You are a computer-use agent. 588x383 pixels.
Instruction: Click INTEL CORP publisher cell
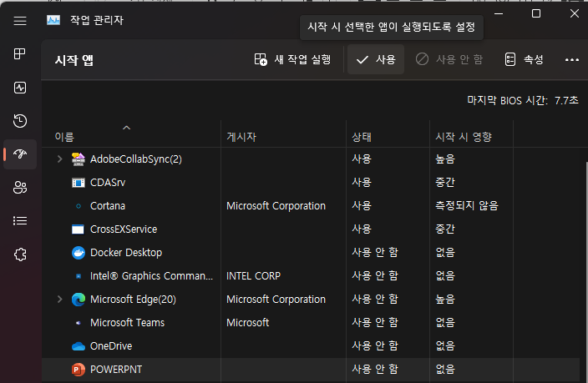tap(254, 276)
